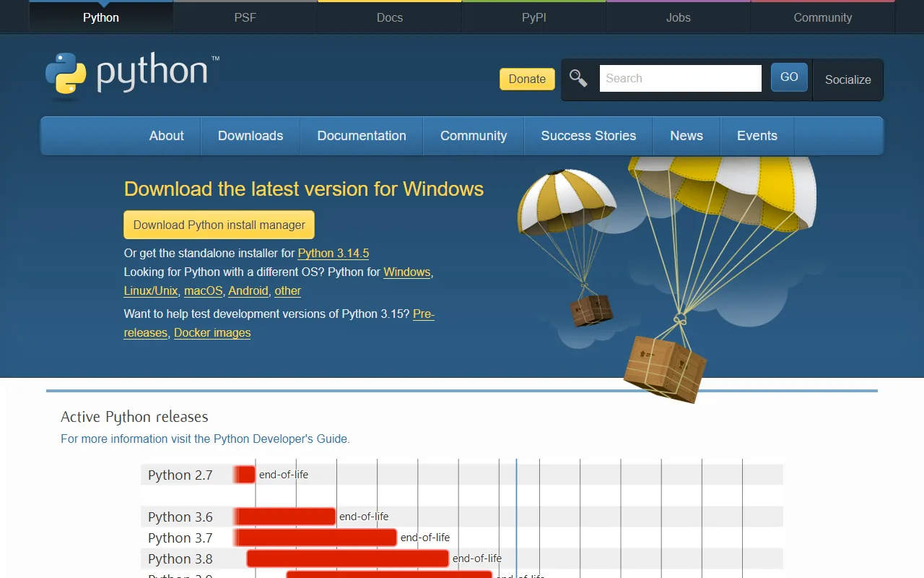This screenshot has height=578, width=924.
Task: Open the Python tab in top bar
Action: coord(101,17)
